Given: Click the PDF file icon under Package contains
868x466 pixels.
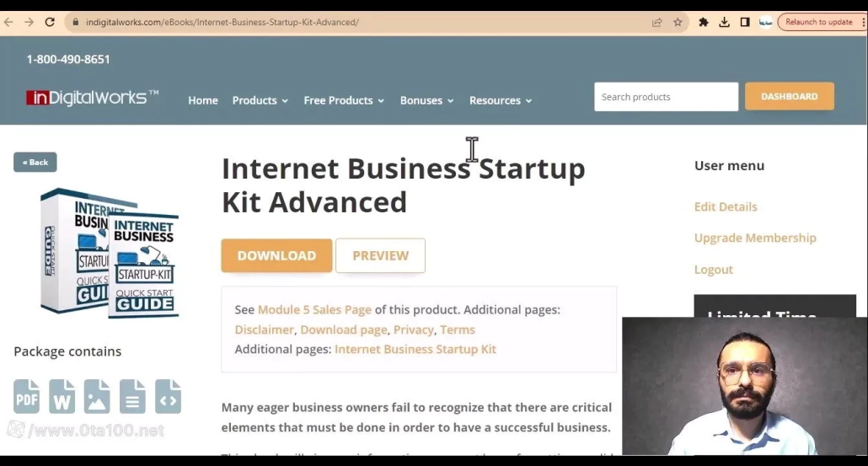Looking at the screenshot, I should (x=27, y=396).
